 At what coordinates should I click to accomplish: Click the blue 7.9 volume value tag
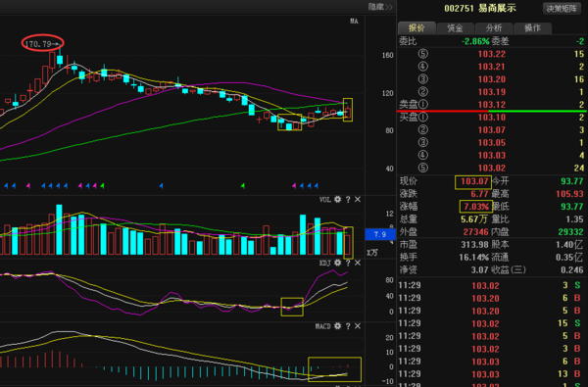[380, 234]
